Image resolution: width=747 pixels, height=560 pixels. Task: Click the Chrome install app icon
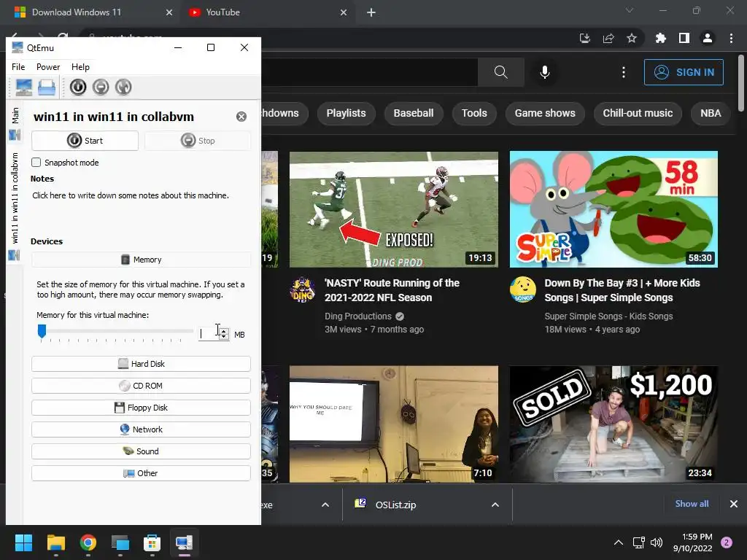tap(585, 38)
